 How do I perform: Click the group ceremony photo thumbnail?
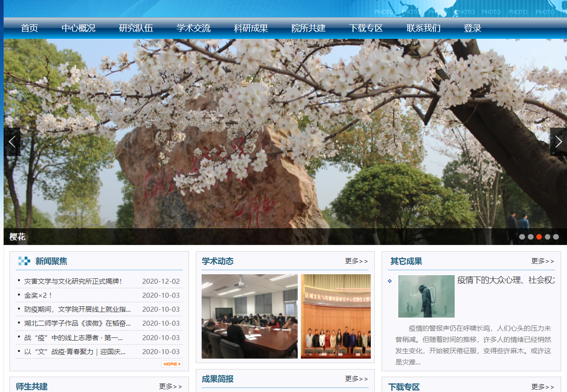pos(336,316)
